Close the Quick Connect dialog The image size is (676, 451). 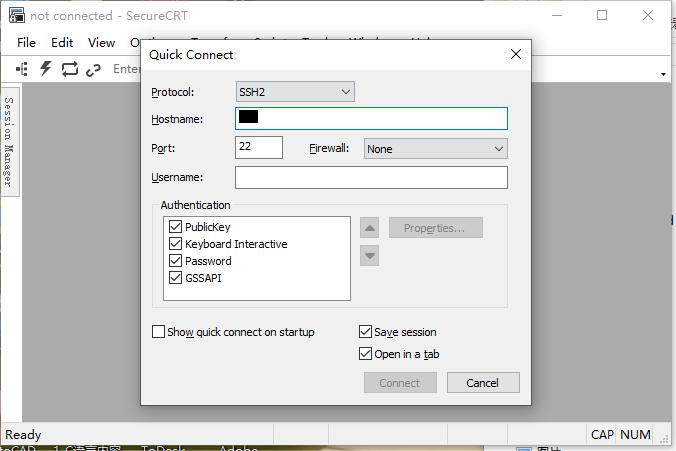point(516,54)
